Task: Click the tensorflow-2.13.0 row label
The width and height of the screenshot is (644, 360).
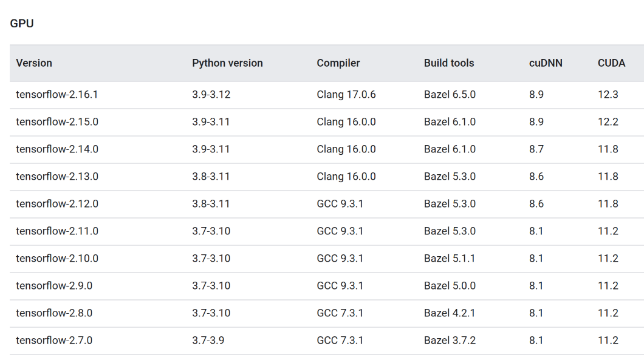Action: 57,177
